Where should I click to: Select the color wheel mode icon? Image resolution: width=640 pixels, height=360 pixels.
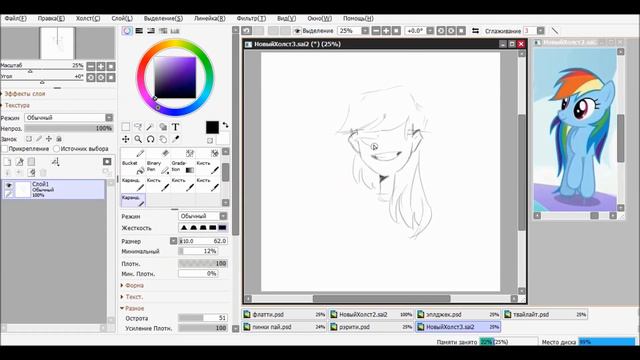coord(127,31)
